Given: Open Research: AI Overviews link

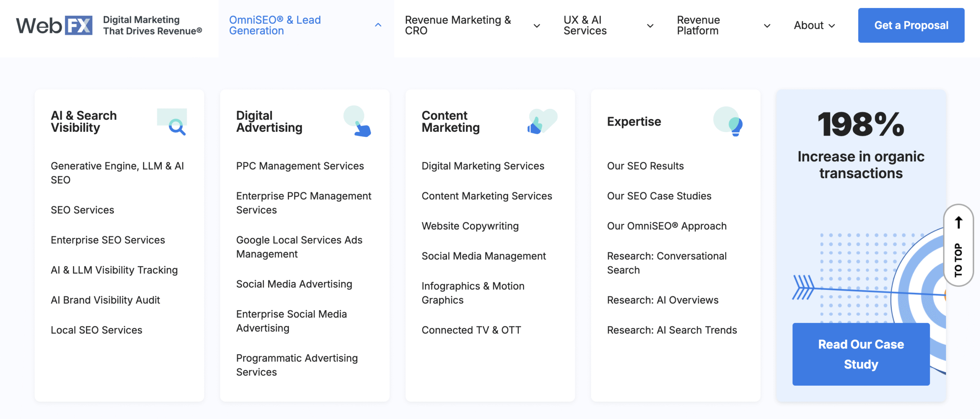Looking at the screenshot, I should click(x=662, y=300).
